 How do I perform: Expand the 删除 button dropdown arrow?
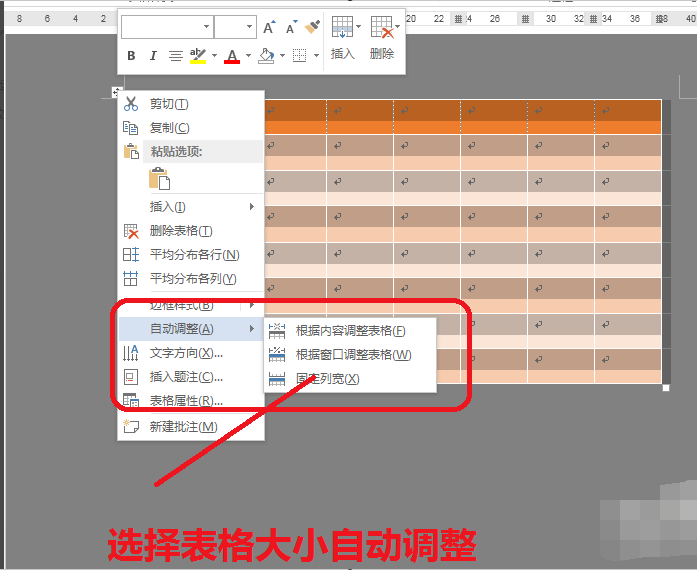(x=397, y=27)
